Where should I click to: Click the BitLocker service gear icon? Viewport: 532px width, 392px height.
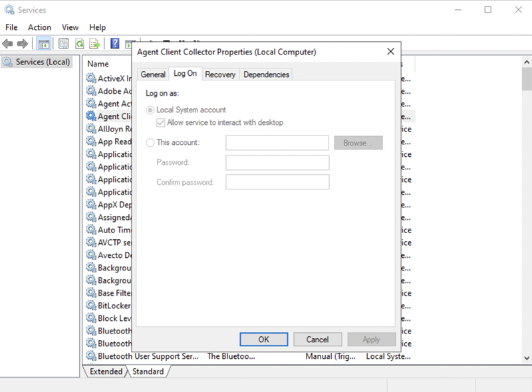tap(91, 306)
